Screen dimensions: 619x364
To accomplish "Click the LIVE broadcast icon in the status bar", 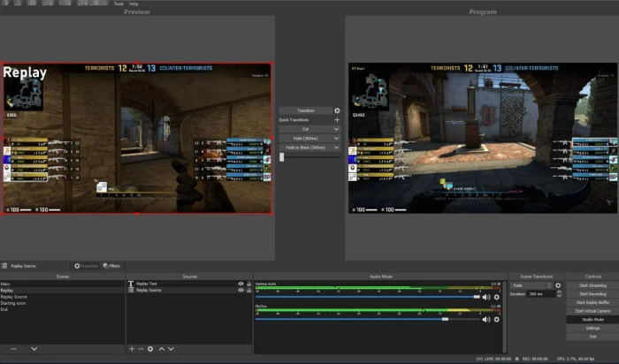I will pyautogui.click(x=479, y=359).
